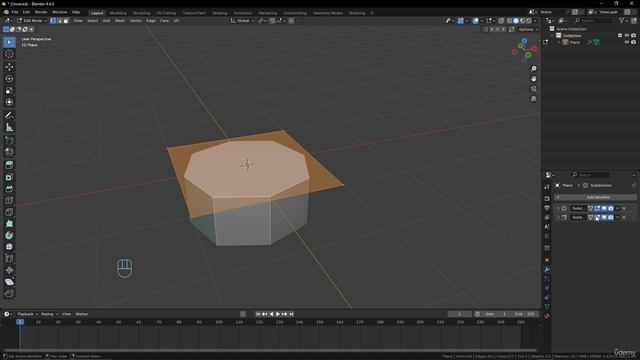The image size is (640, 360).
Task: Switch to the UV Editing workspace tab
Action: click(x=166, y=13)
